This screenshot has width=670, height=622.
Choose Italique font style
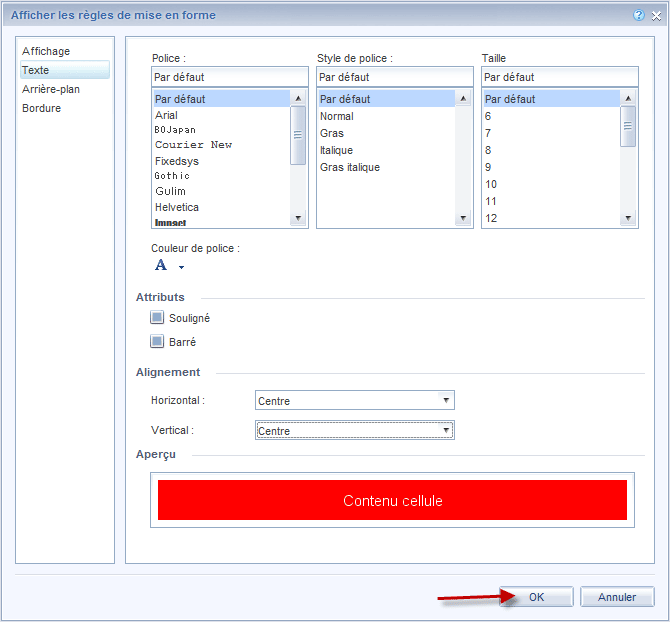coord(386,150)
